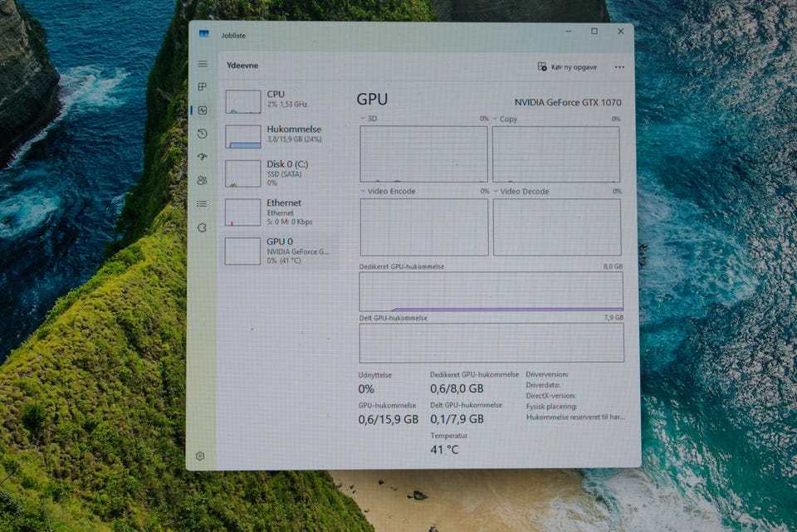Click the DirectX-version label
Screen dimensions: 797x532
tap(551, 396)
